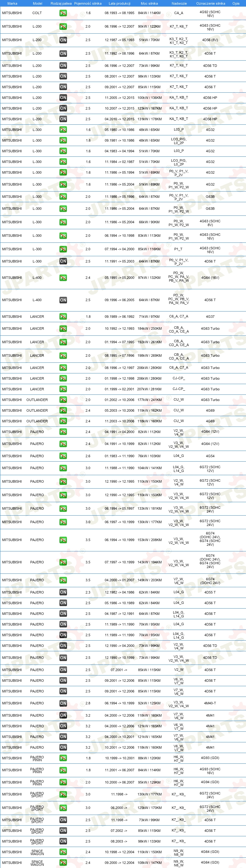Click the ON icon for PAJERO SPORT 73kW / 99KM
Image resolution: width=246 pixels, height=868 pixels.
pos(63,820)
